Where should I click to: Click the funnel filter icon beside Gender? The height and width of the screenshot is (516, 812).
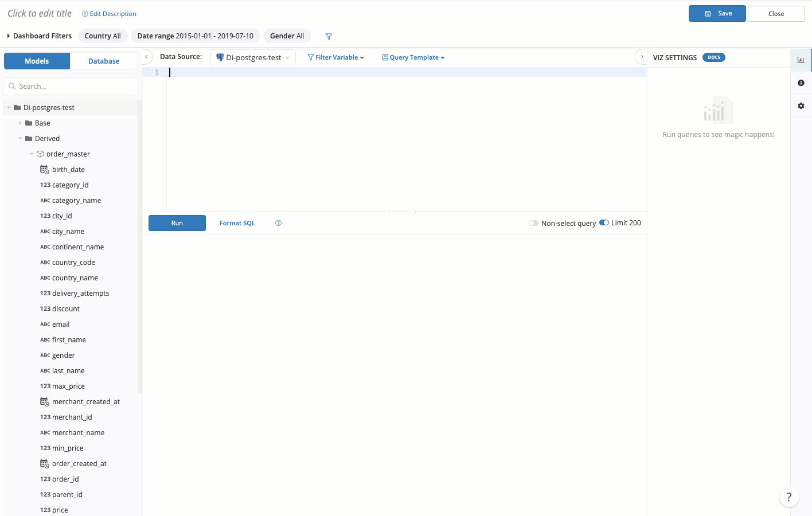[329, 36]
